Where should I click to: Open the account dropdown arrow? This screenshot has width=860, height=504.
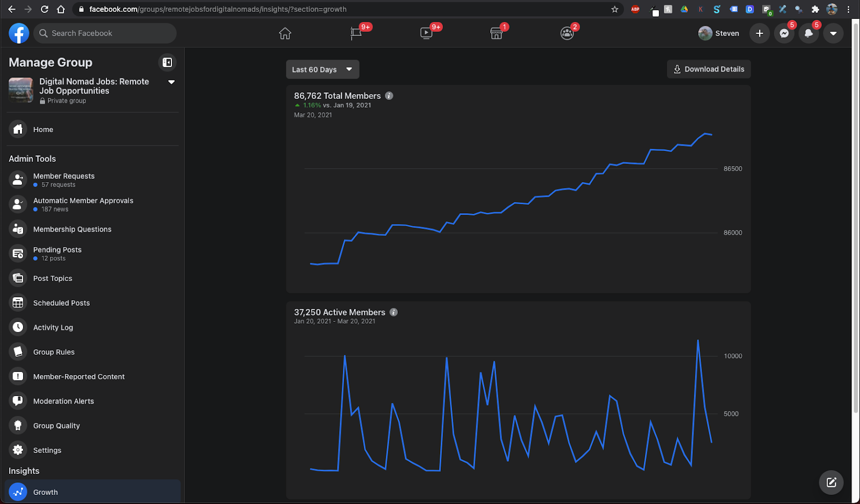[833, 33]
